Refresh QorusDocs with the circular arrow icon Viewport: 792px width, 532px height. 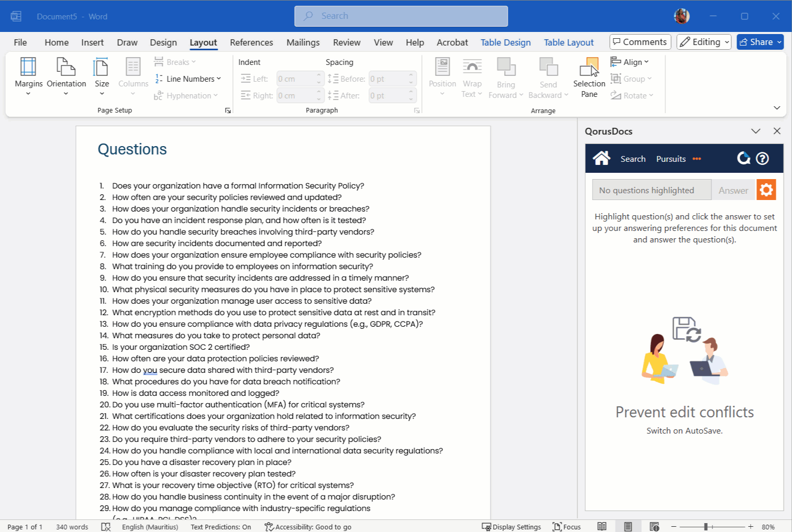(743, 158)
